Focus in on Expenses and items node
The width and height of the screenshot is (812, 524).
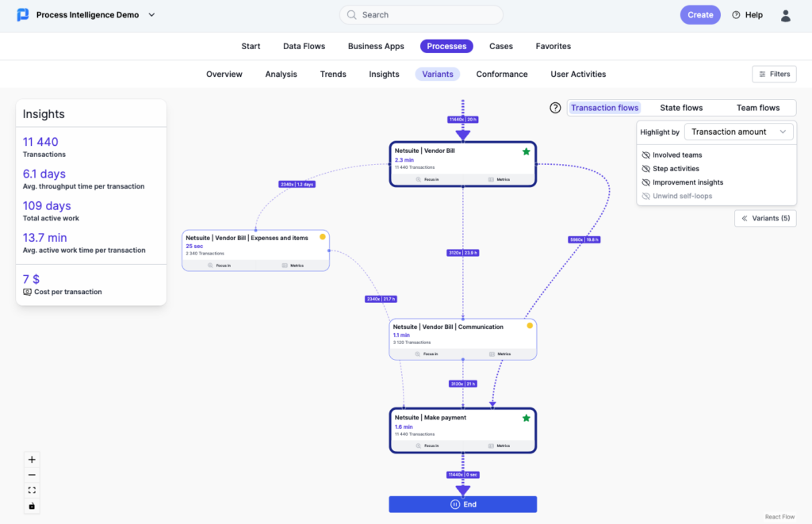coord(220,265)
